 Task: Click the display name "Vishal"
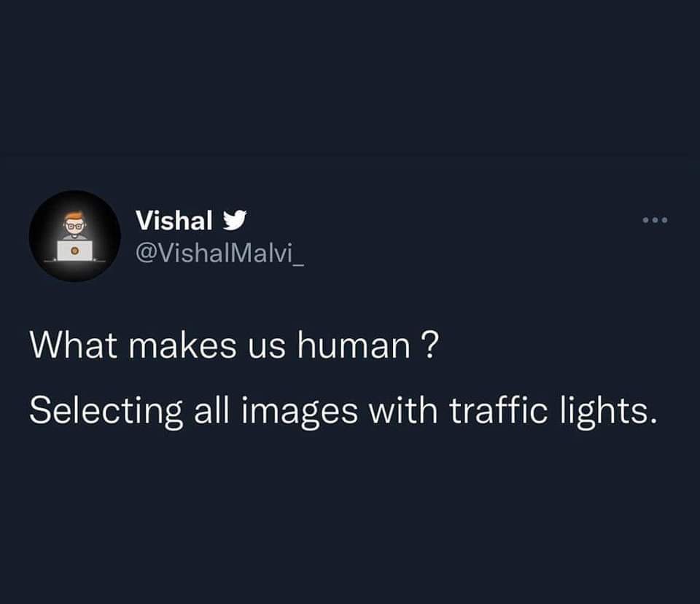tap(174, 219)
